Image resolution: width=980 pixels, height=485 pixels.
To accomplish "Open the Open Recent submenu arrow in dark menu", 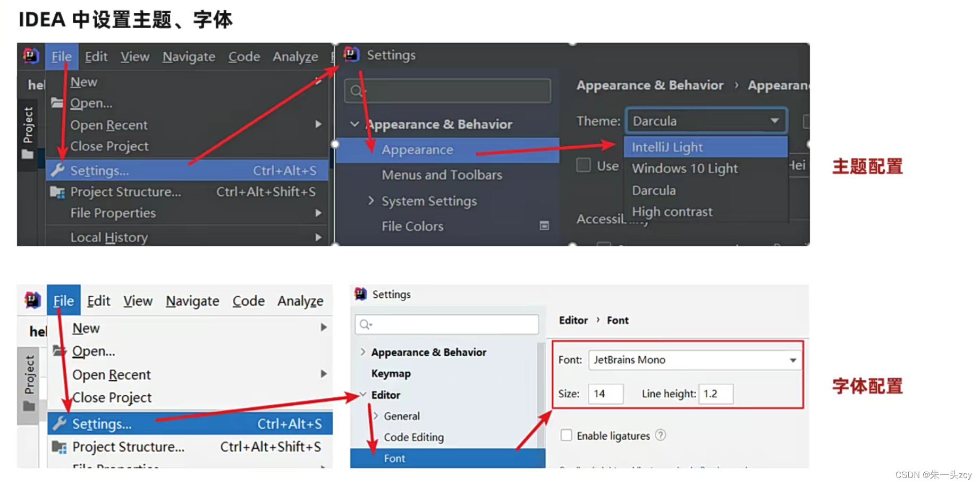I will tap(318, 124).
